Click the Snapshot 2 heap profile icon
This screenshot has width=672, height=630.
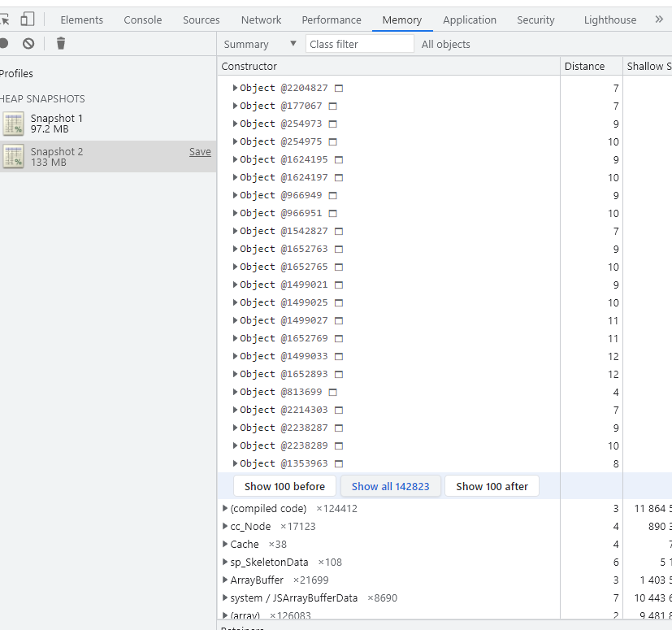coord(14,157)
